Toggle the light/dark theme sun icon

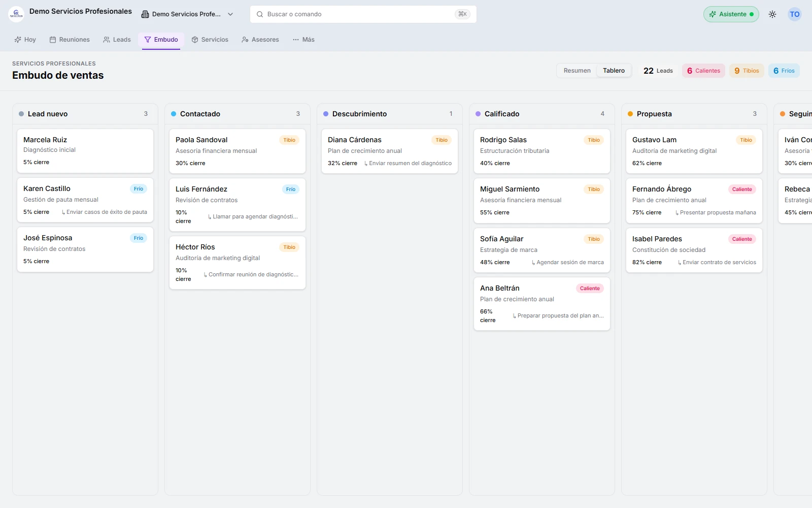tap(772, 14)
